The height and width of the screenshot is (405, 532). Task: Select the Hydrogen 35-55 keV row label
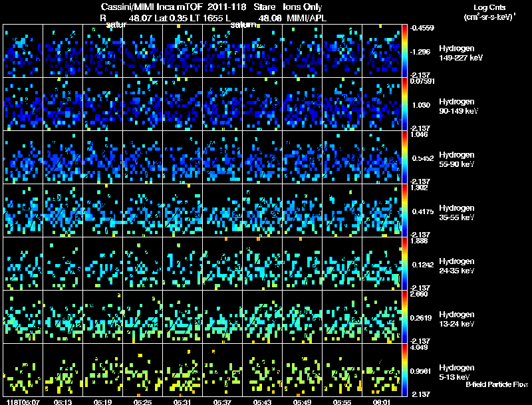tap(456, 212)
